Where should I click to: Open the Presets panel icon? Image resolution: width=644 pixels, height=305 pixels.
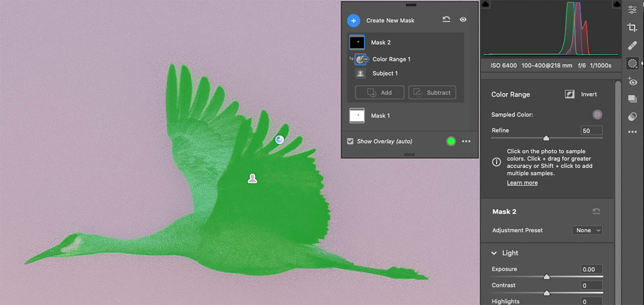pyautogui.click(x=632, y=117)
